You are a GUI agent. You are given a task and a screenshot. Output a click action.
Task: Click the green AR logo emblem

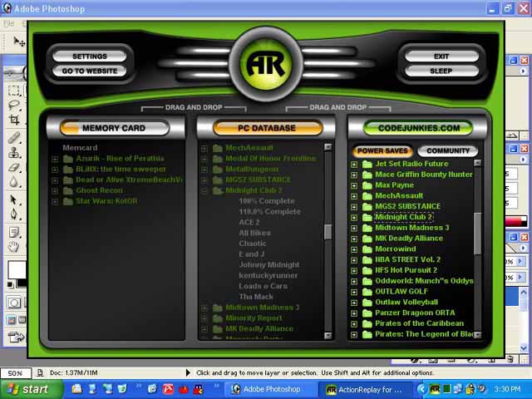click(266, 64)
